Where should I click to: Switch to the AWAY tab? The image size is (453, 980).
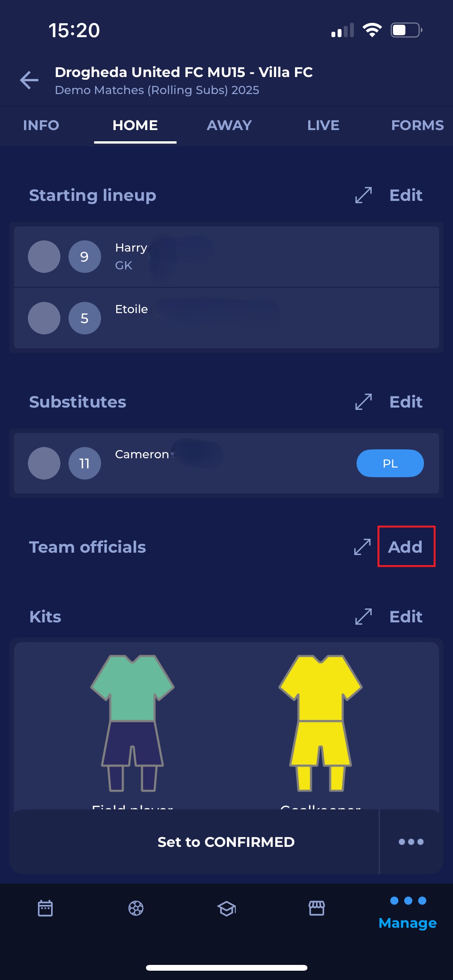pos(229,125)
